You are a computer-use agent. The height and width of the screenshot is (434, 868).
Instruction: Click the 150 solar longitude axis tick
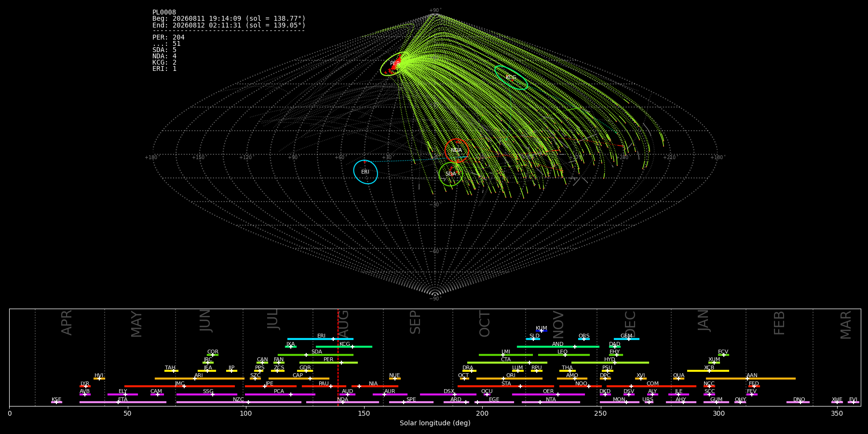pyautogui.click(x=364, y=414)
